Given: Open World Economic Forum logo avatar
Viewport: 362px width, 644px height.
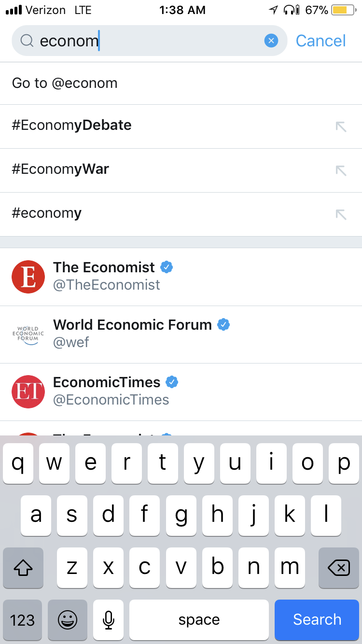Looking at the screenshot, I should pos(28,334).
